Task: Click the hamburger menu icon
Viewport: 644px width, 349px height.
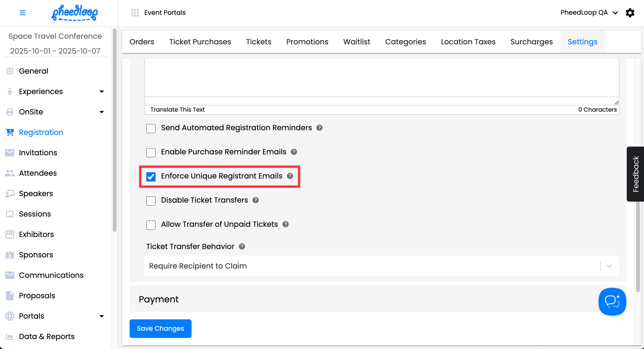Action: coord(23,13)
